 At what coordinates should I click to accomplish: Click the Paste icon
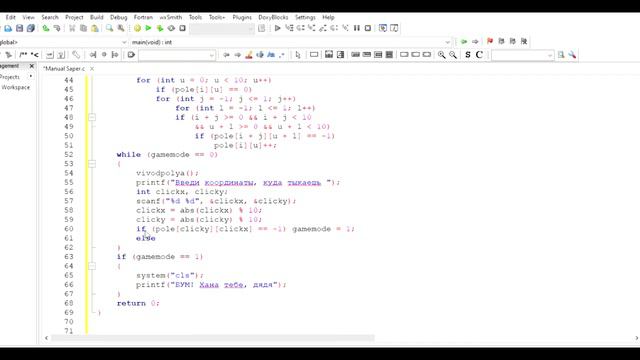point(95,28)
